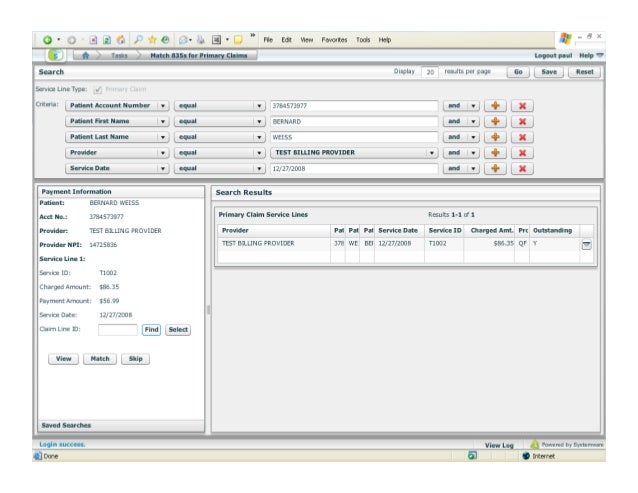Screen dimensions: 638x493
Task: Open the browser Help menu
Action: (385, 40)
